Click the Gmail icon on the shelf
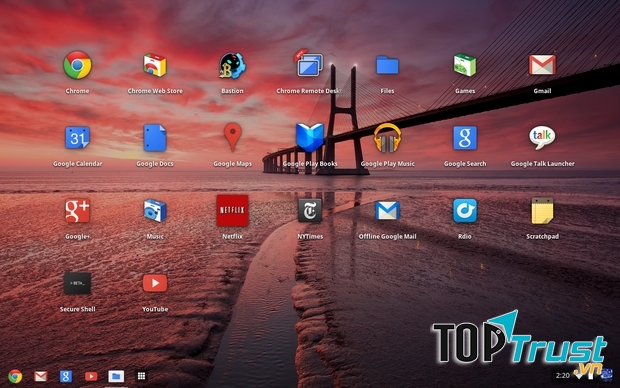 coord(40,376)
